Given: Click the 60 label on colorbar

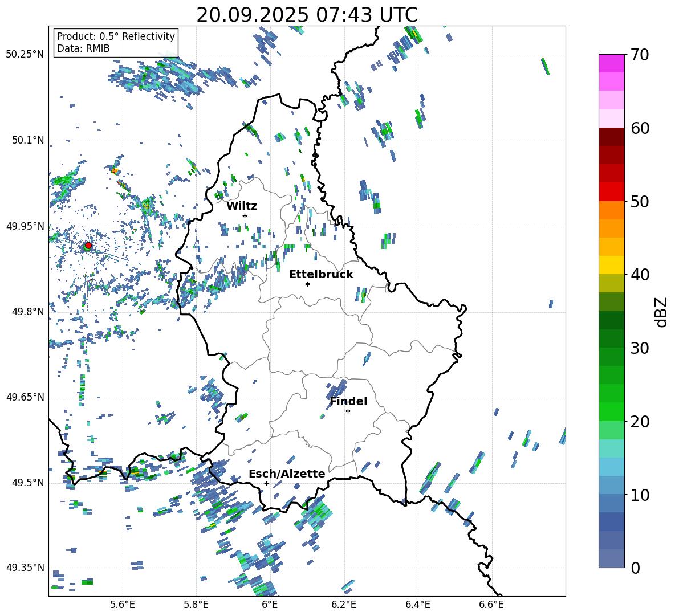Looking at the screenshot, I should [640, 128].
